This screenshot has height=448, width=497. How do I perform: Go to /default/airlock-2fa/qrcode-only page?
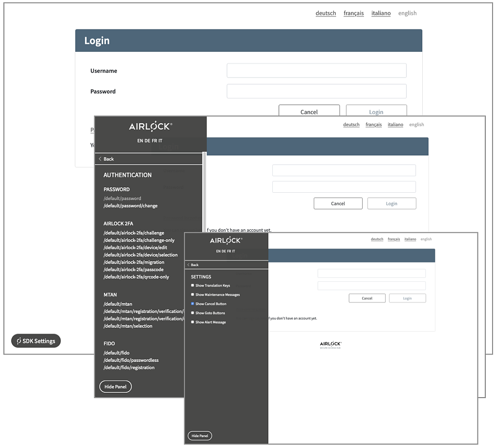point(136,277)
